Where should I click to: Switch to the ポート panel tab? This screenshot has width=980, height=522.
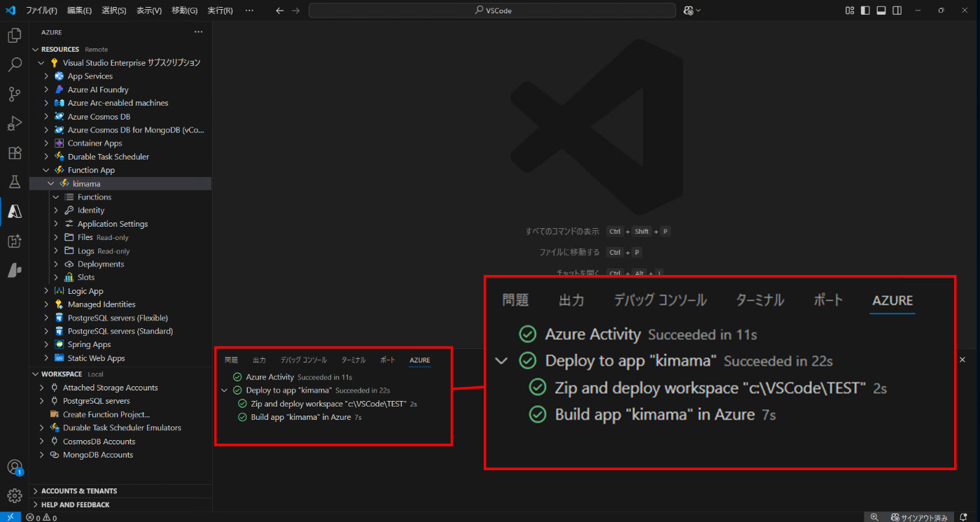pyautogui.click(x=388, y=360)
